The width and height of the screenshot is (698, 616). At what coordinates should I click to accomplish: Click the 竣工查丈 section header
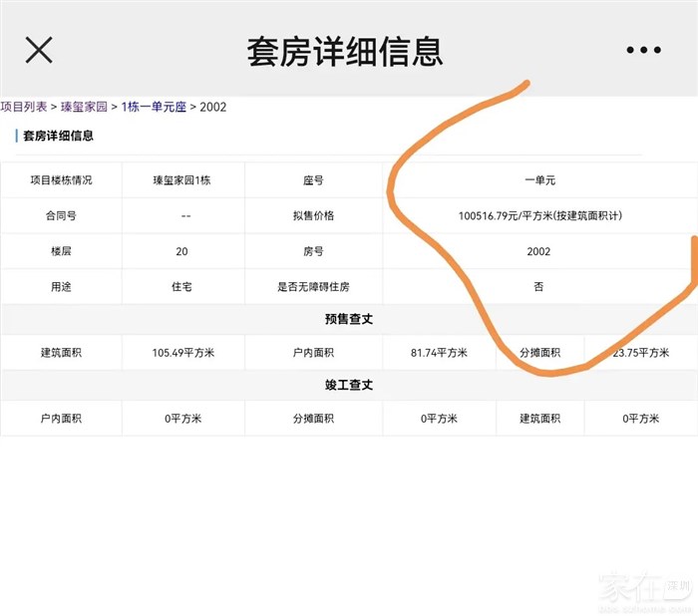(348, 385)
